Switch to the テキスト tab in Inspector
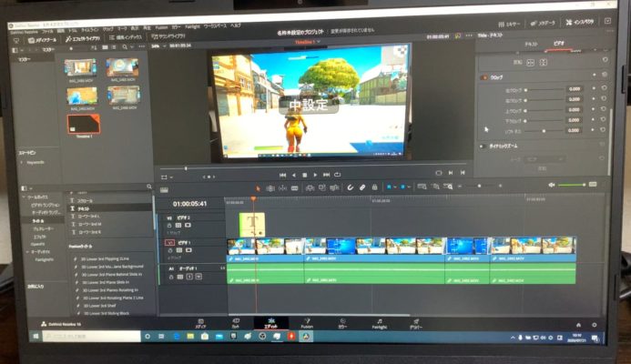This screenshot has height=364, width=631. (531, 45)
